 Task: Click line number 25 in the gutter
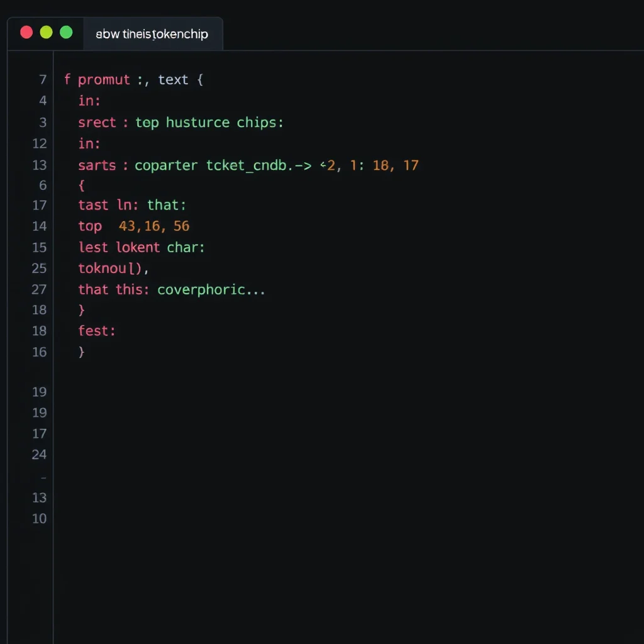coord(40,268)
